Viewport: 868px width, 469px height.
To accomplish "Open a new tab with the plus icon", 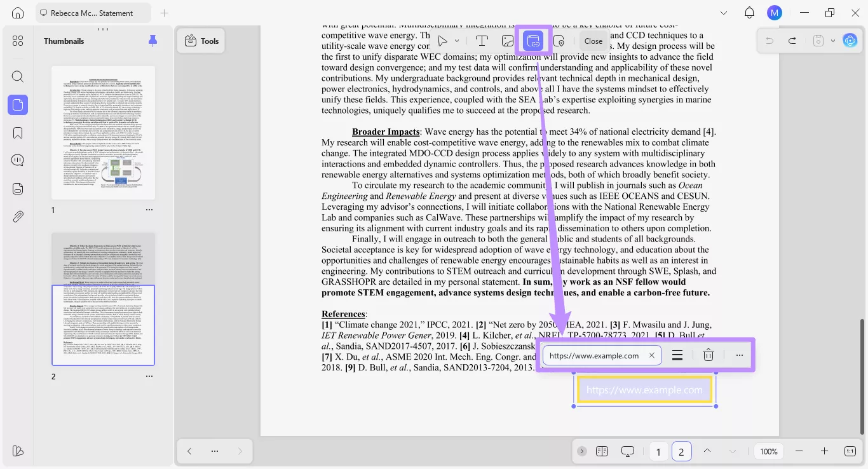I will 165,13.
